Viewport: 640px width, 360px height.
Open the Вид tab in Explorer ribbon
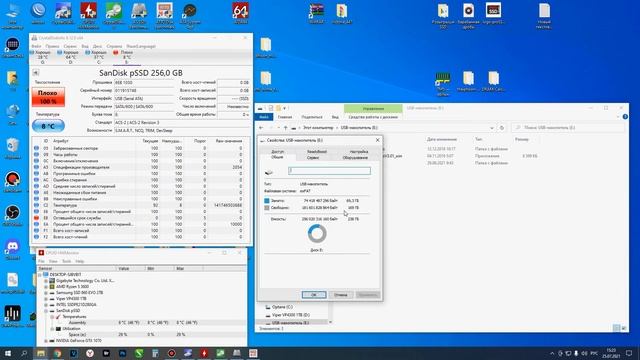tap(335, 117)
